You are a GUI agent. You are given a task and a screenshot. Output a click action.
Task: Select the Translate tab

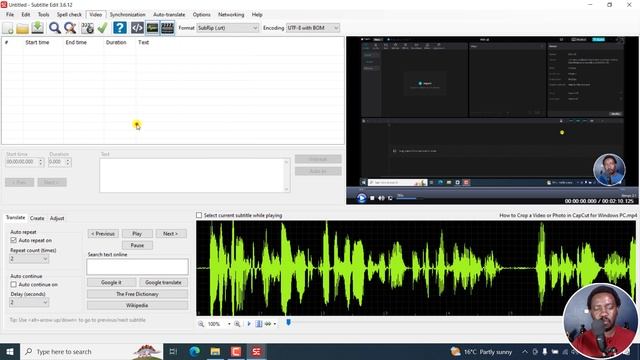click(16, 218)
